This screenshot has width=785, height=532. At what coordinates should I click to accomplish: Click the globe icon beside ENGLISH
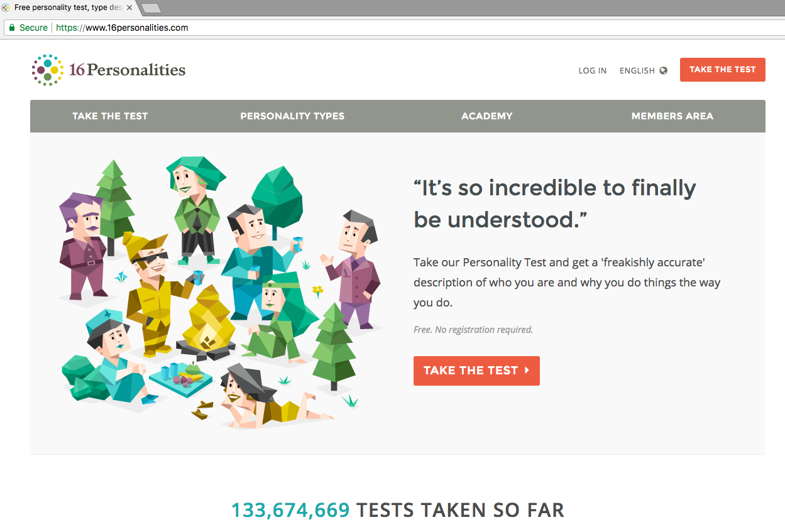coord(663,70)
